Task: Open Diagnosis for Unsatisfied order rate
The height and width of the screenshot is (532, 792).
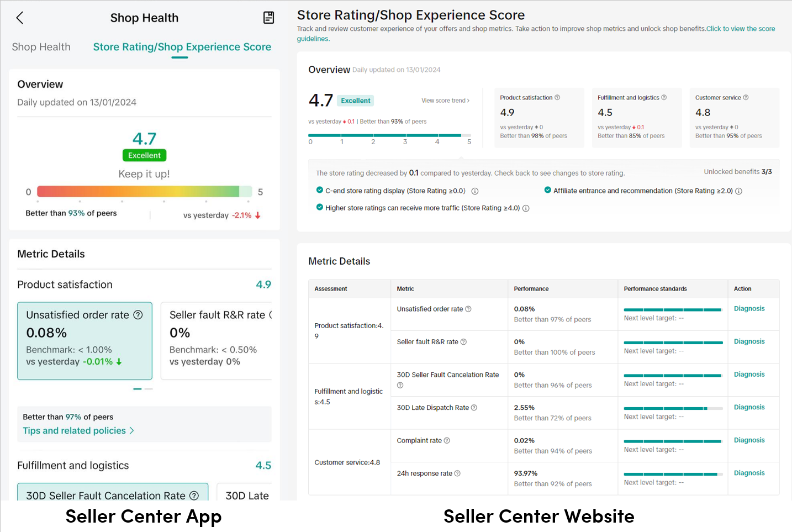Action: tap(749, 309)
